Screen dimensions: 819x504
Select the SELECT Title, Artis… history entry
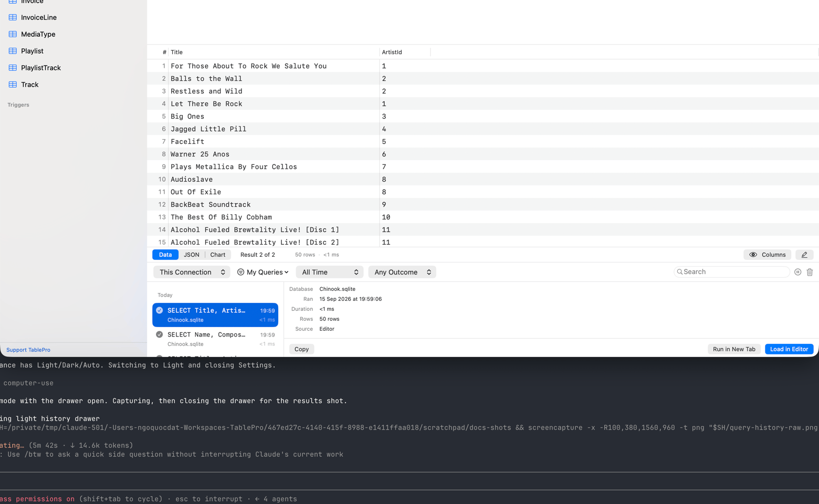(x=215, y=315)
